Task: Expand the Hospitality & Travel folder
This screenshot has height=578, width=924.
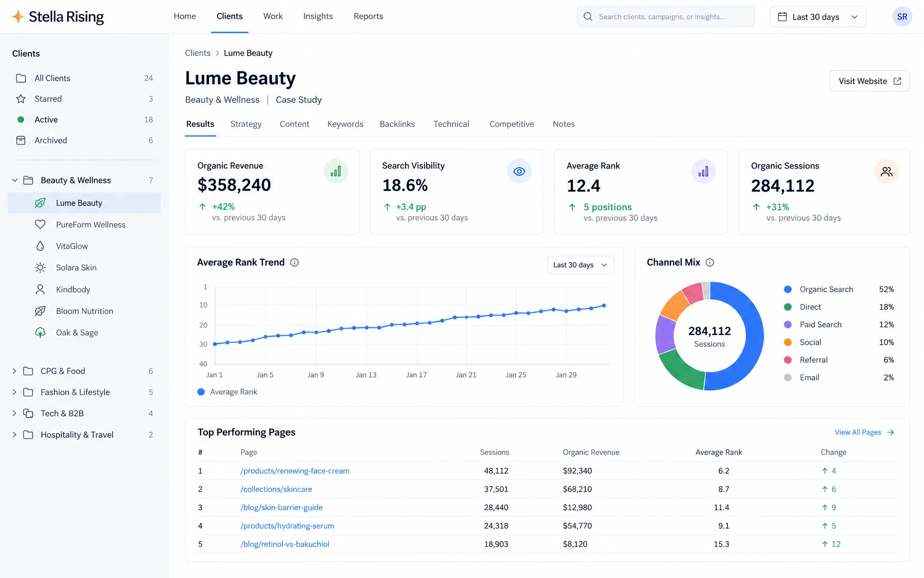Action: (x=14, y=435)
